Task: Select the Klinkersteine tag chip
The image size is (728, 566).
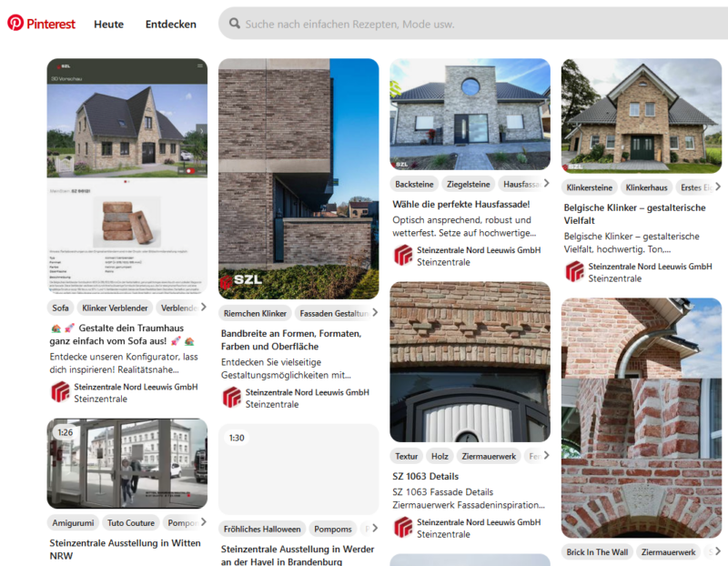Action: pos(589,187)
